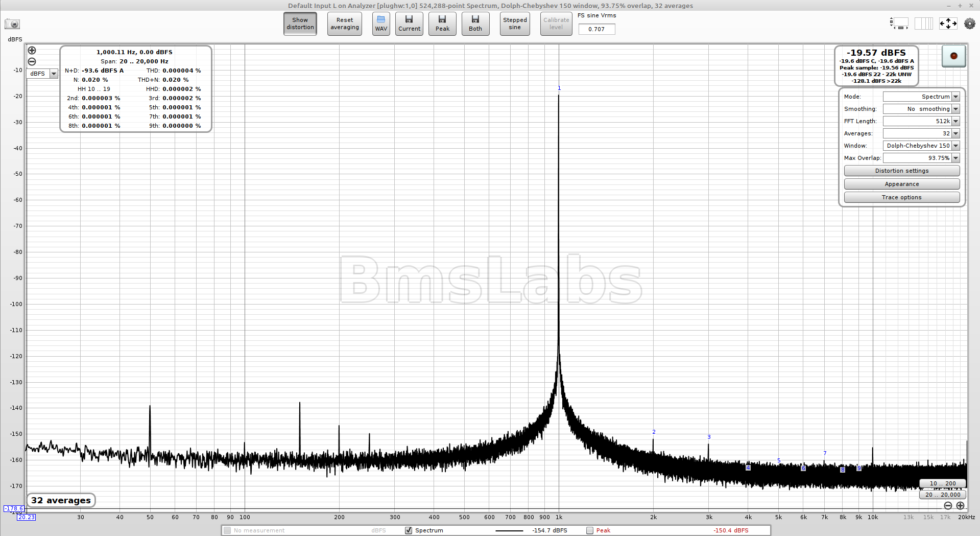Save the Current trace
Viewport: 980px width, 536px height.
409,24
